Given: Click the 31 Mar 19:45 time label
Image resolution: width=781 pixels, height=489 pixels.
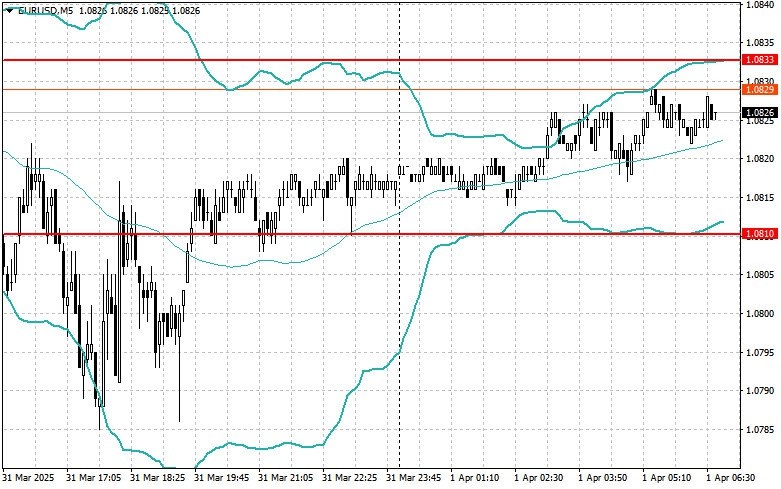Looking at the screenshot, I should [221, 478].
